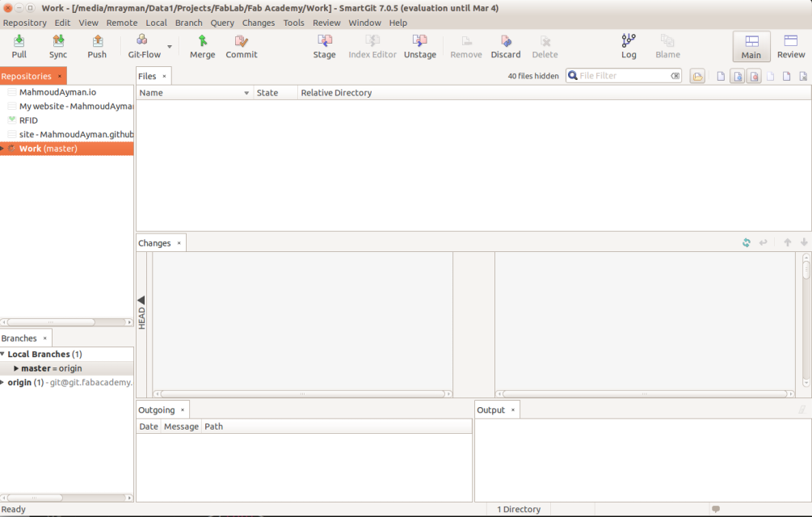Open the Query menu
The width and height of the screenshot is (812, 517).
pyautogui.click(x=222, y=23)
